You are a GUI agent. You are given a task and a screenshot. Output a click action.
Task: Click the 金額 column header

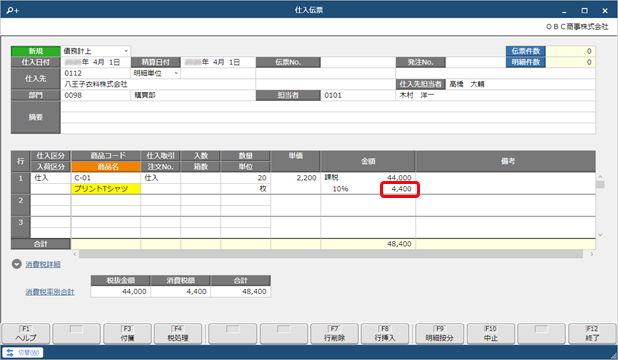368,161
